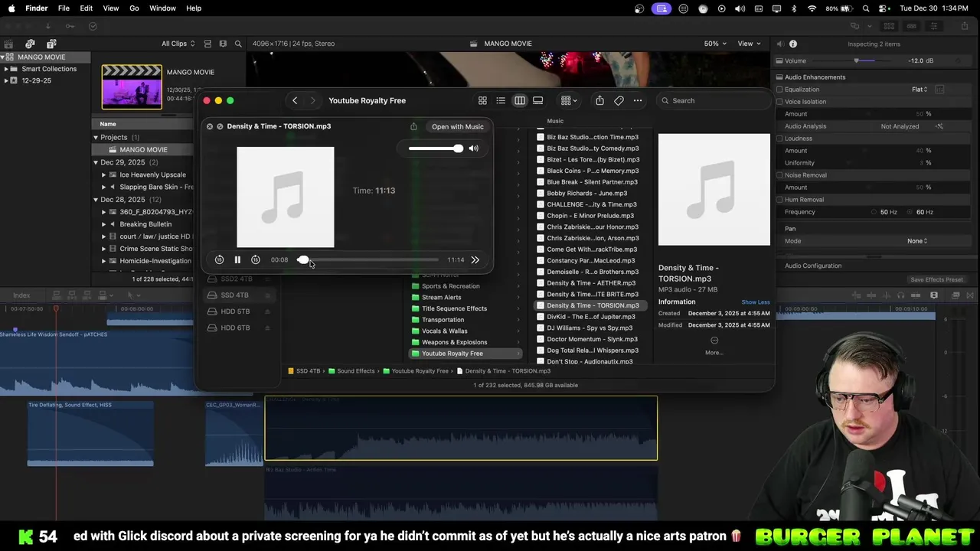Select the MANGO MOVIE project thumbnail
This screenshot has width=980, height=551.
(132, 86)
